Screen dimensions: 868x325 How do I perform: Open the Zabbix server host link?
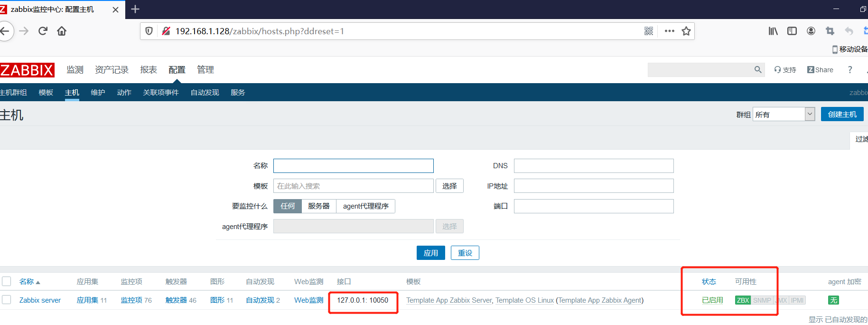point(40,300)
